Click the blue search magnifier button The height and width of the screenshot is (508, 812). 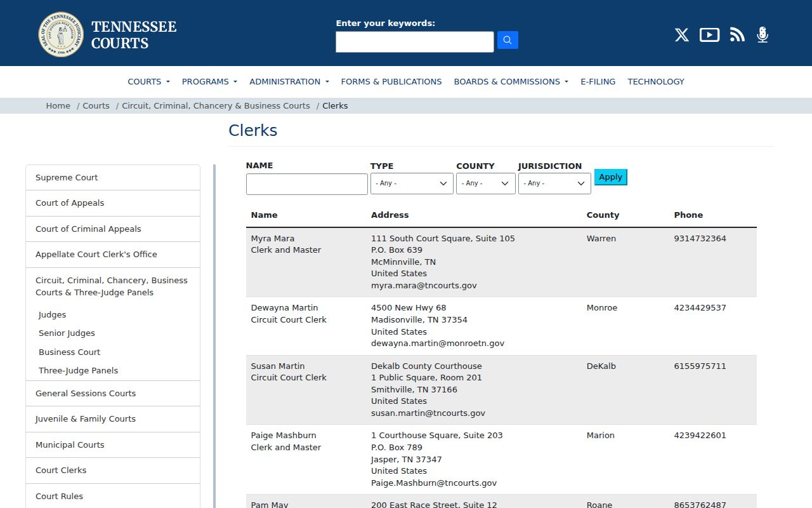pos(507,40)
